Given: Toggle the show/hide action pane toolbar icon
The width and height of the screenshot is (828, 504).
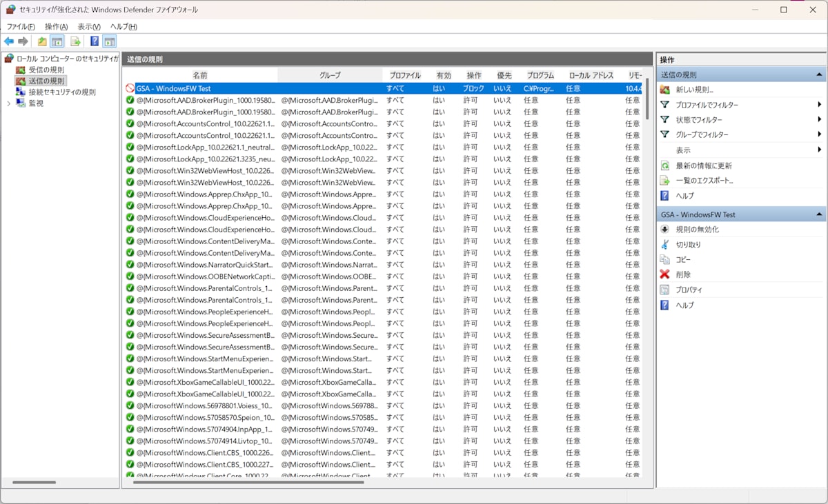Looking at the screenshot, I should tap(109, 41).
